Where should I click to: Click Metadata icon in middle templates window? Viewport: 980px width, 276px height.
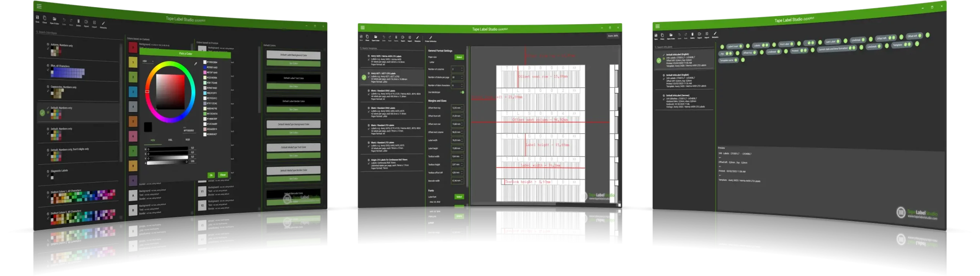pos(418,38)
